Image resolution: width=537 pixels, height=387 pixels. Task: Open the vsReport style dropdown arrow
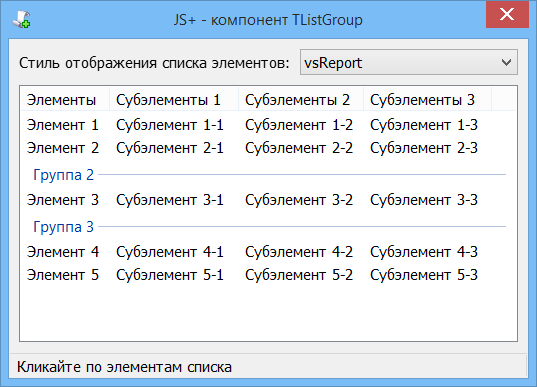coord(506,62)
